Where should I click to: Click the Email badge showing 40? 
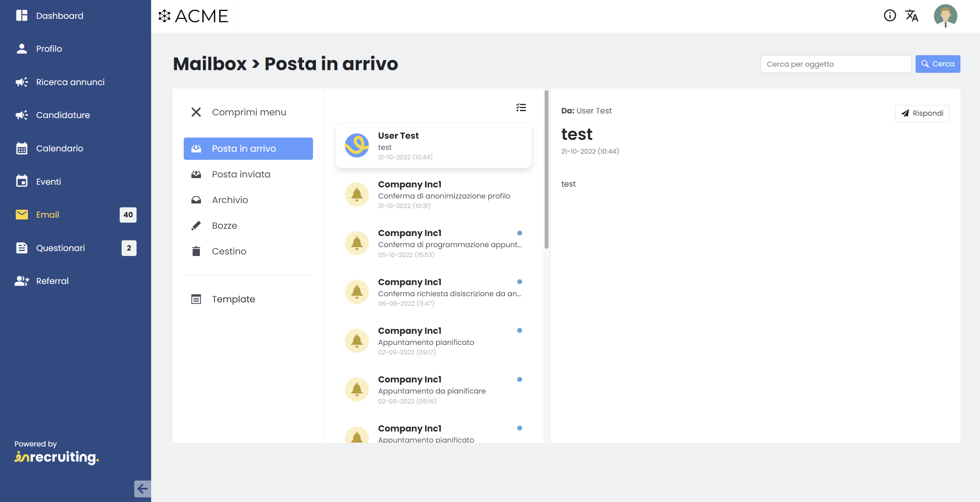[128, 215]
